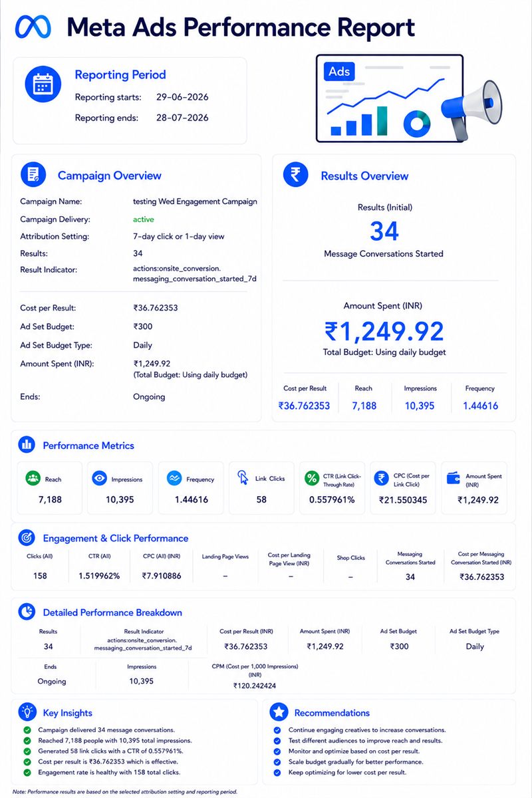Click the 'Recommendations' heading

pos(332,713)
